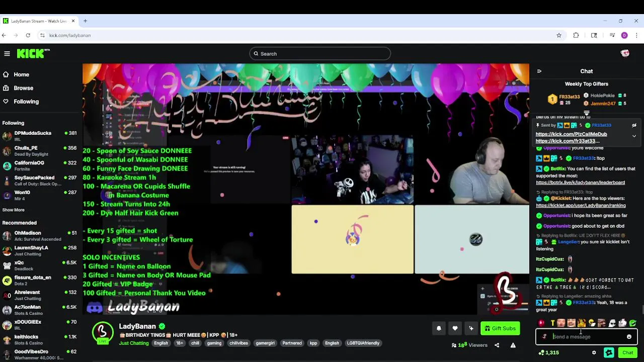Open the kick.com/PlzCallMeDub pinned link
The height and width of the screenshot is (362, 644).
pyautogui.click(x=571, y=134)
